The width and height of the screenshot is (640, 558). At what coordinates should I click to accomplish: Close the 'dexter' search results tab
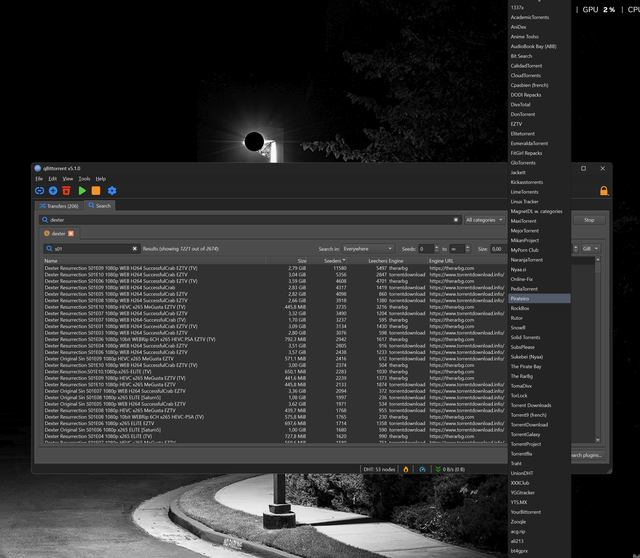[x=71, y=233]
